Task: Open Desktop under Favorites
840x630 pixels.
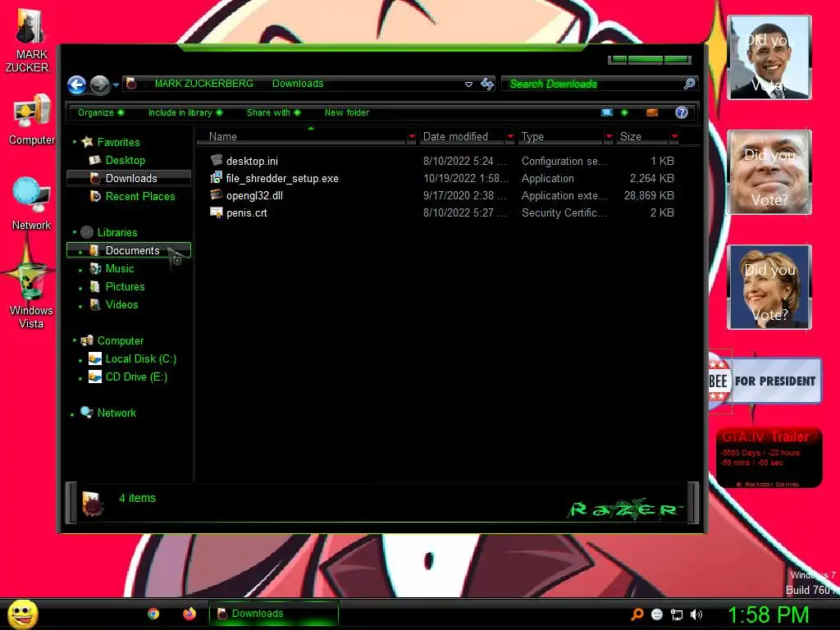Action: pos(126,160)
